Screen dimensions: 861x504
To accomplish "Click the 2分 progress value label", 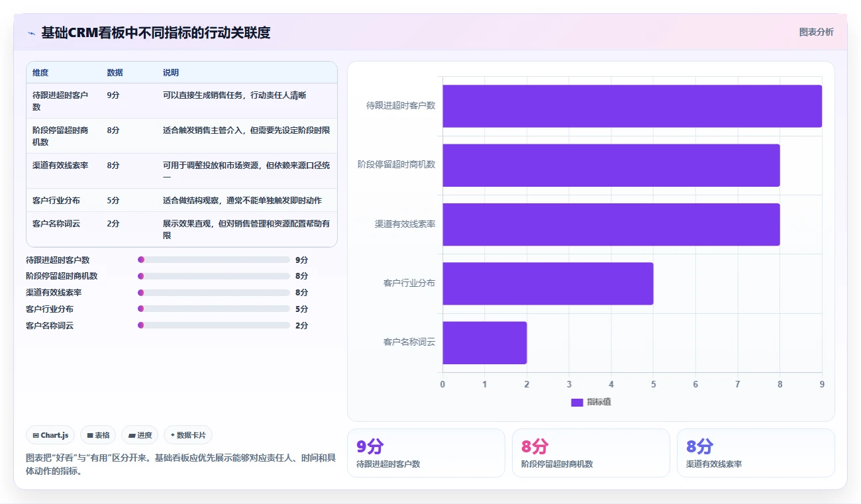I will click(302, 326).
